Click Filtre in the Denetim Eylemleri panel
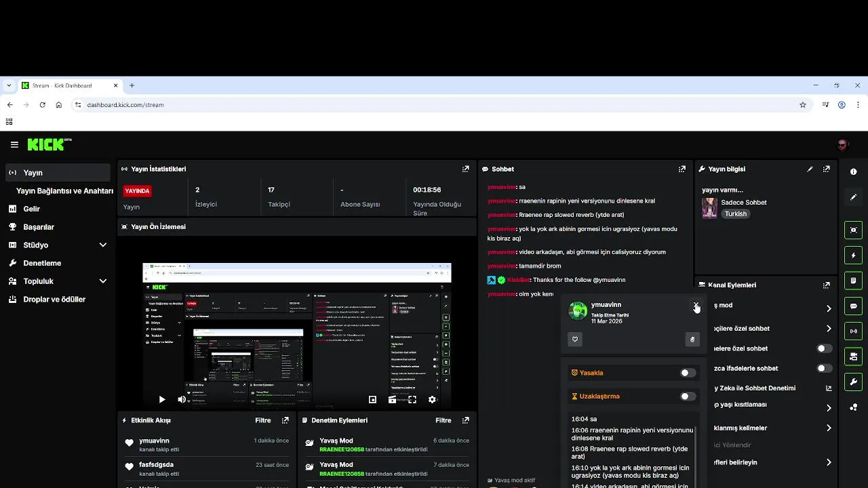 (x=443, y=420)
